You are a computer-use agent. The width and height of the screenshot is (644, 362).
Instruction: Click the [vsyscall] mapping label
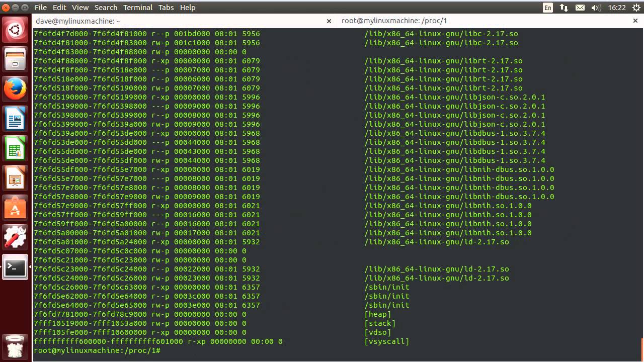[387, 341]
